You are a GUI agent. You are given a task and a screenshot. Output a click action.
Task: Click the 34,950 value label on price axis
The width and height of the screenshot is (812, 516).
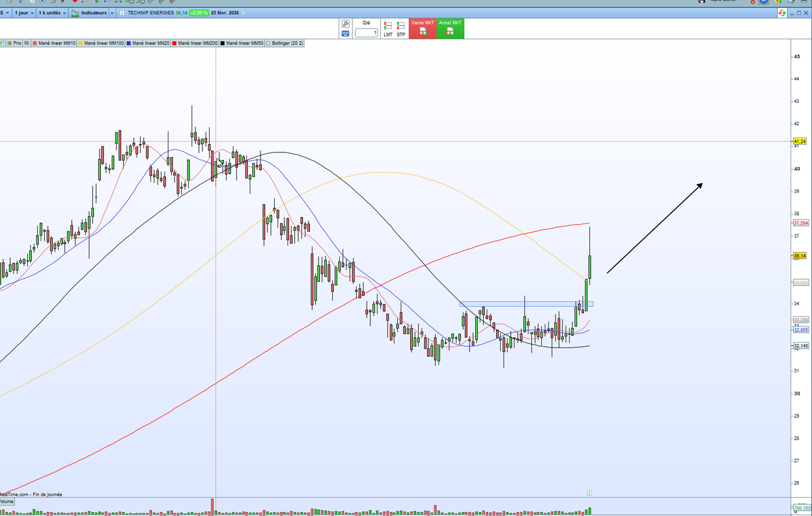pyautogui.click(x=800, y=282)
